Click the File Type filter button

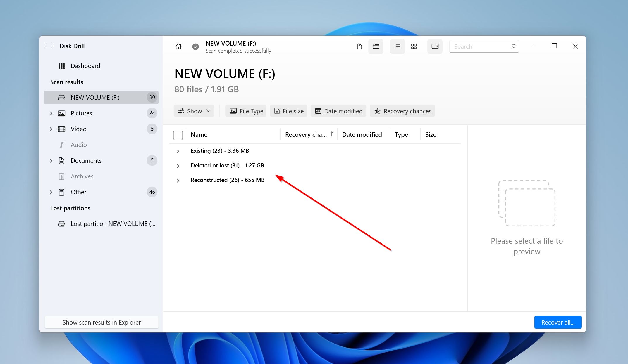(246, 111)
